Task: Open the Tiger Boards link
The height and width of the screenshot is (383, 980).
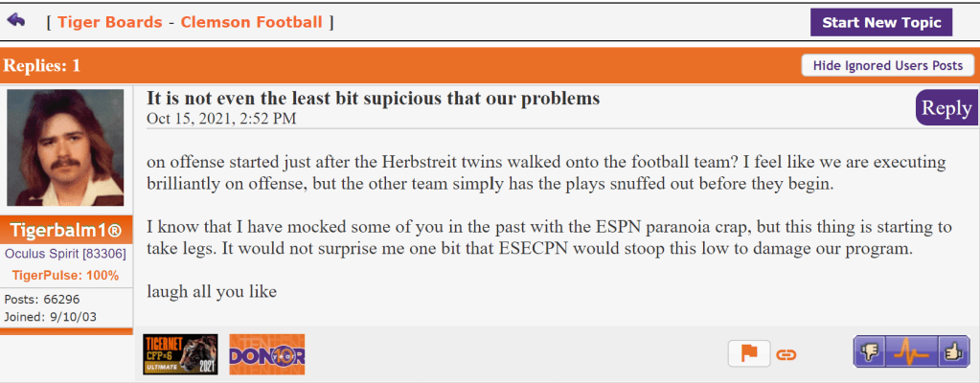Action: (109, 22)
